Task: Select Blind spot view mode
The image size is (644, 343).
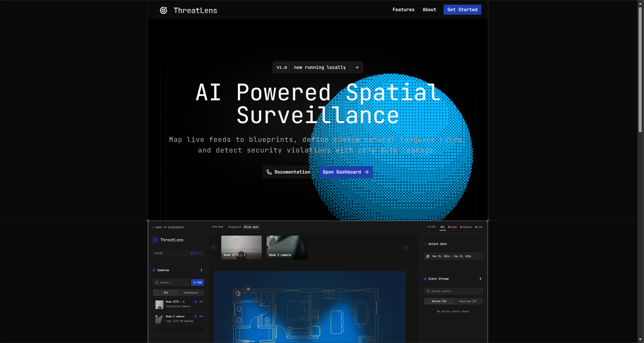Action: (x=251, y=227)
